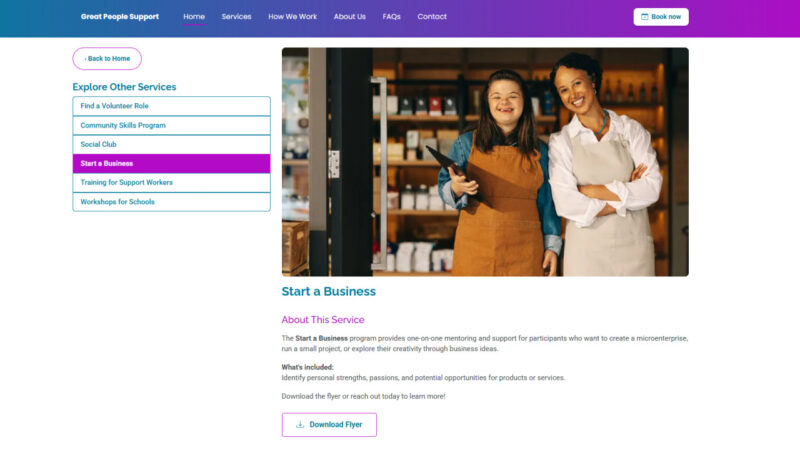
Task: Open Training for Support Workers
Action: pos(171,183)
